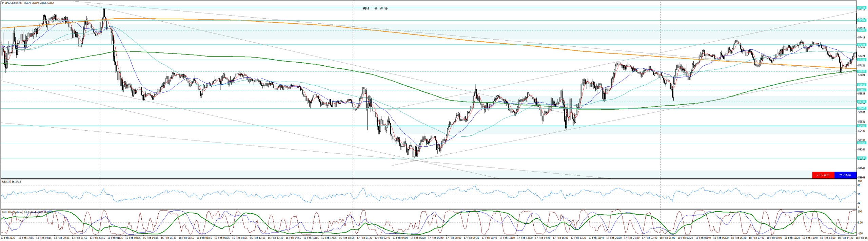Click the blue サブ表示 button
868x241 pixels.
click(845, 175)
